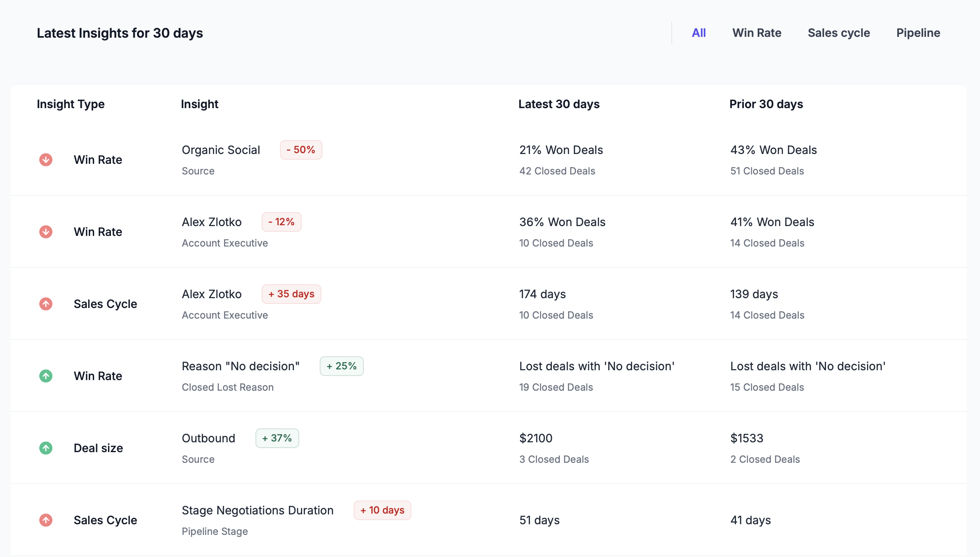
Task: Switch to the Win Rate tab
Action: [x=756, y=33]
